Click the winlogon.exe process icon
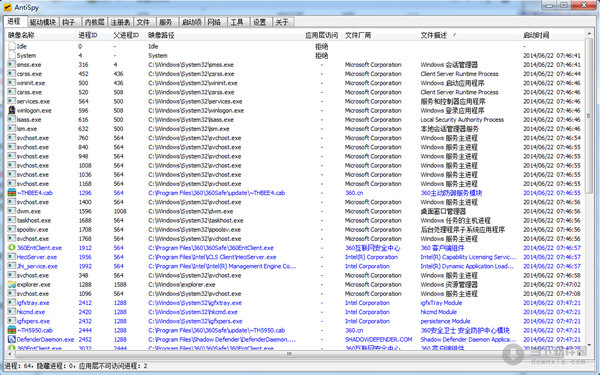 12,111
